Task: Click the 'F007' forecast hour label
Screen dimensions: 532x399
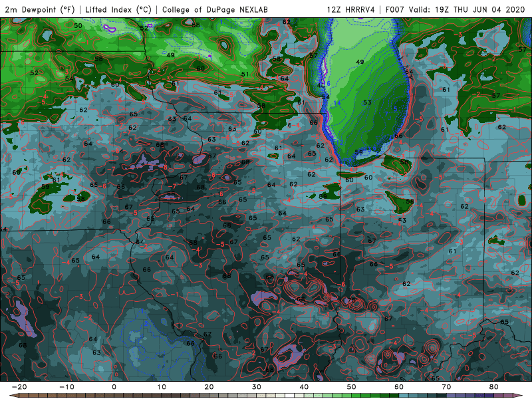Action: pos(394,9)
